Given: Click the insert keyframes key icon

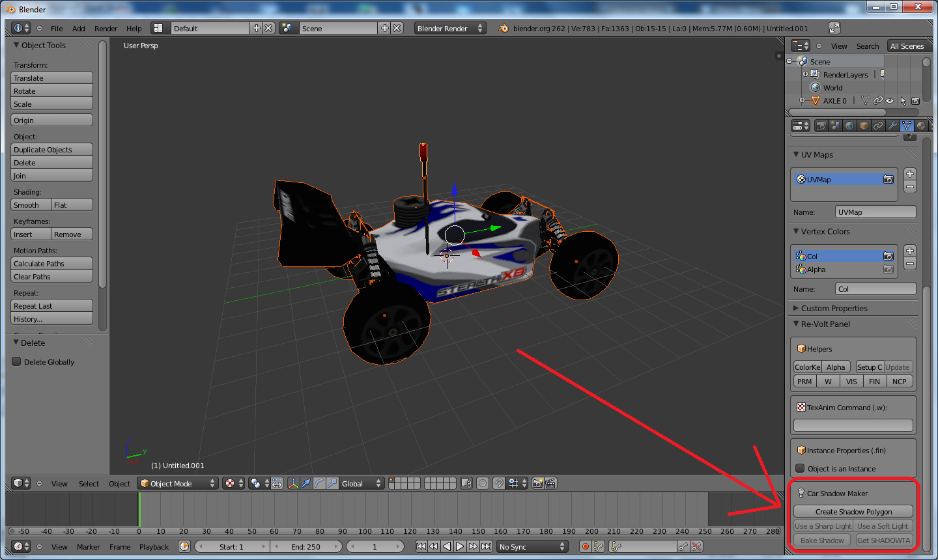Looking at the screenshot, I should [x=683, y=546].
